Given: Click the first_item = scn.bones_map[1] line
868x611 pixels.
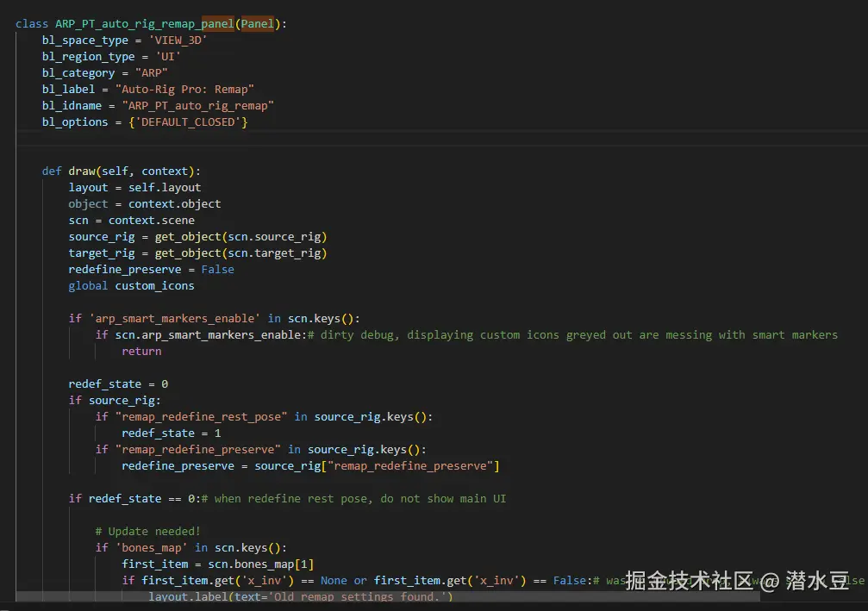Looking at the screenshot, I should tap(217, 564).
